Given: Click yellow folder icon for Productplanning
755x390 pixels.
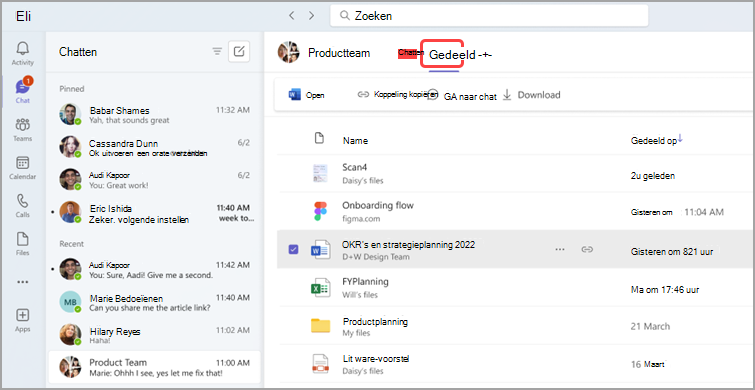Looking at the screenshot, I should click(x=320, y=326).
